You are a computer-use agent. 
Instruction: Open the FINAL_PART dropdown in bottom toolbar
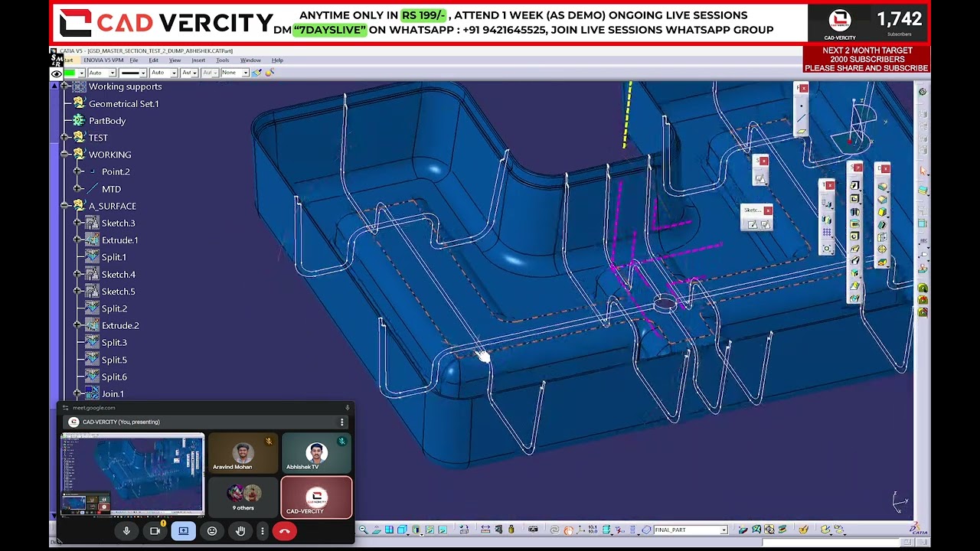[724, 530]
